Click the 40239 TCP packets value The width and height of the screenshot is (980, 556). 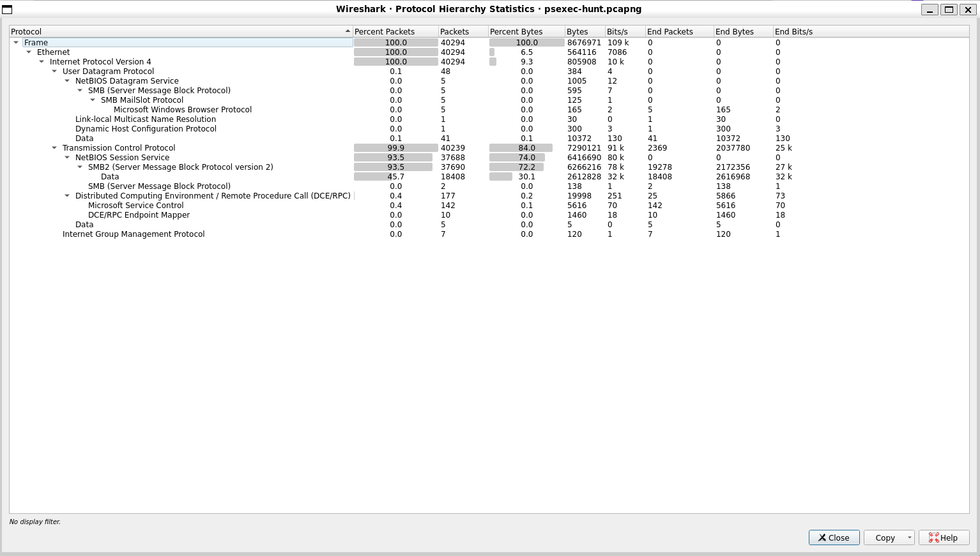click(453, 148)
